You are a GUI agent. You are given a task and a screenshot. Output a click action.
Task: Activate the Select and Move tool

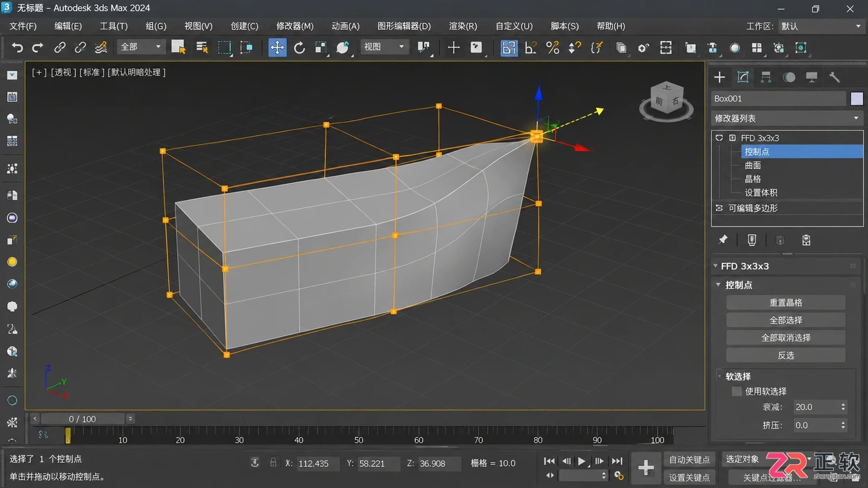[277, 48]
